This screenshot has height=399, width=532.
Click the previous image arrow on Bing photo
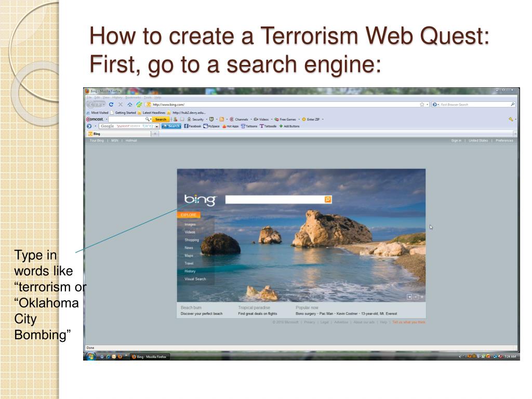[409, 297]
